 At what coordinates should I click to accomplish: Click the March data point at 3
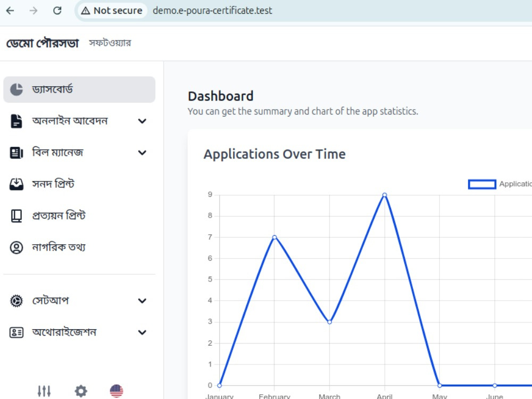click(329, 322)
